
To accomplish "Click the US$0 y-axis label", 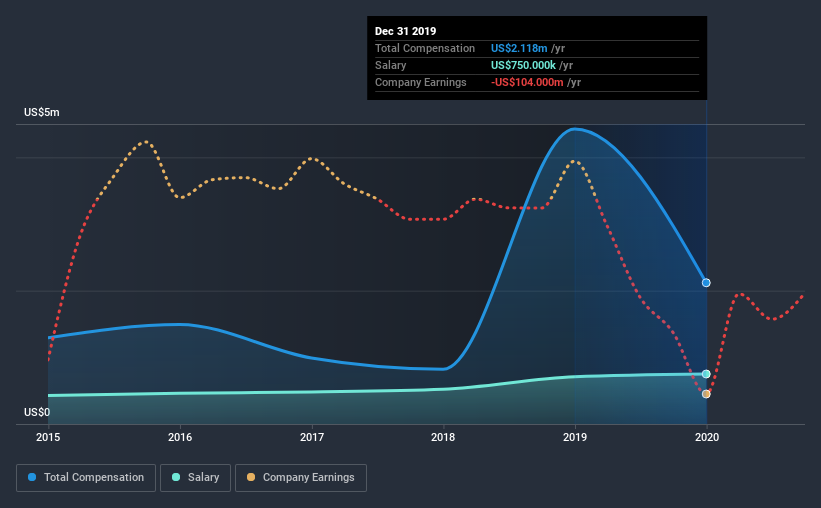I will pos(37,412).
